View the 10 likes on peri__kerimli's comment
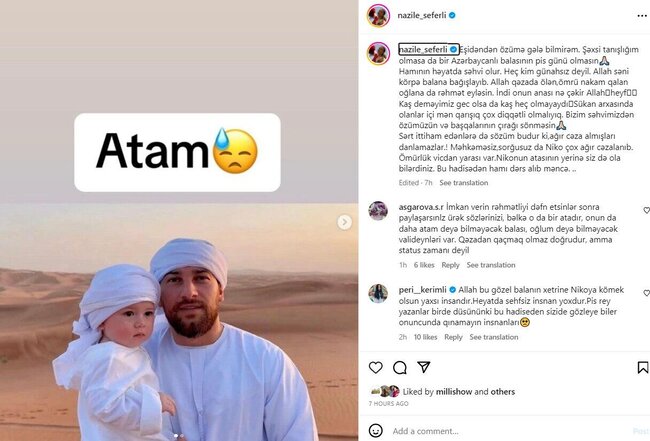The height and width of the screenshot is (441, 650). (425, 337)
